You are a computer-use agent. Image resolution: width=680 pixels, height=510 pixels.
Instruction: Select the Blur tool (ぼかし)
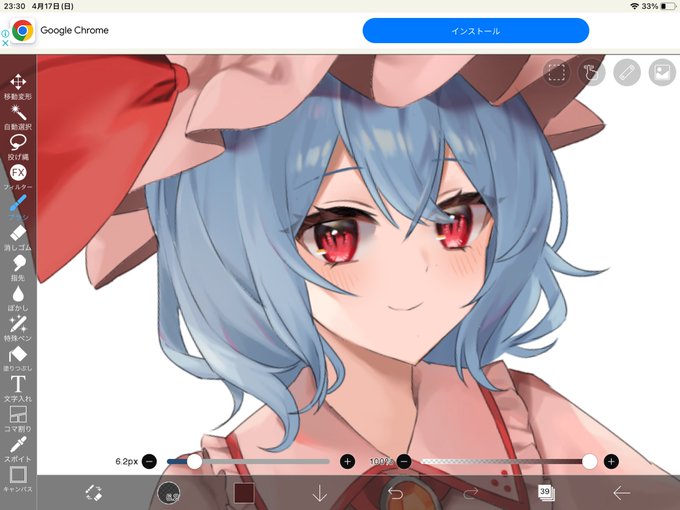coord(18,298)
